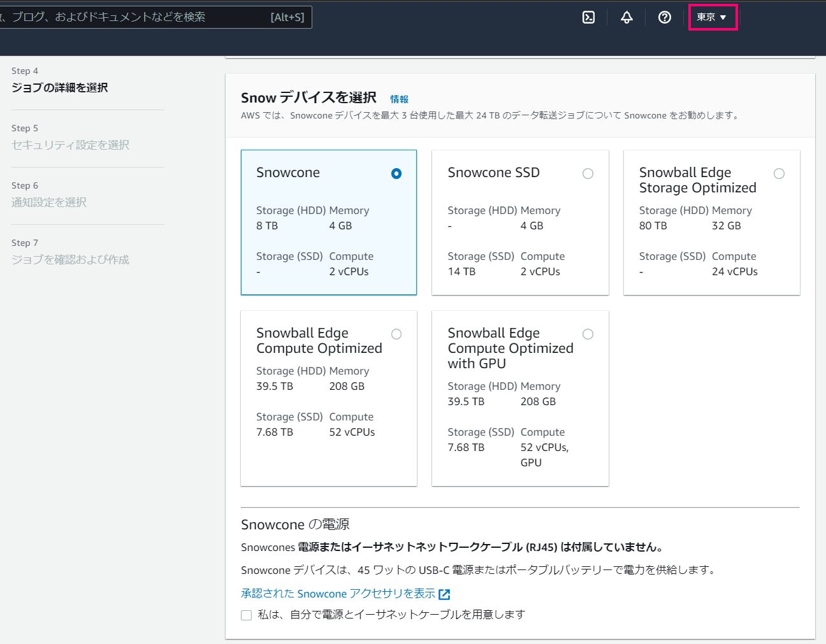Click the 80 TB storage value
The image size is (826, 644).
[x=653, y=225]
